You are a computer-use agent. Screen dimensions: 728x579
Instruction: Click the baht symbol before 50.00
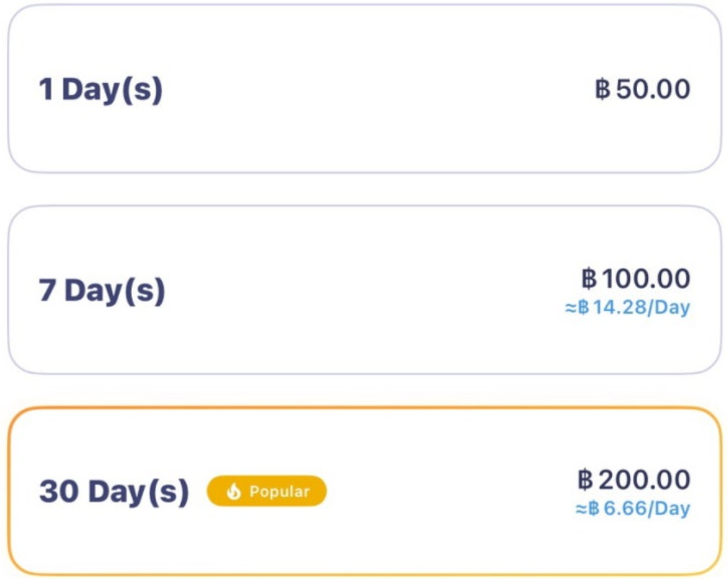(602, 89)
